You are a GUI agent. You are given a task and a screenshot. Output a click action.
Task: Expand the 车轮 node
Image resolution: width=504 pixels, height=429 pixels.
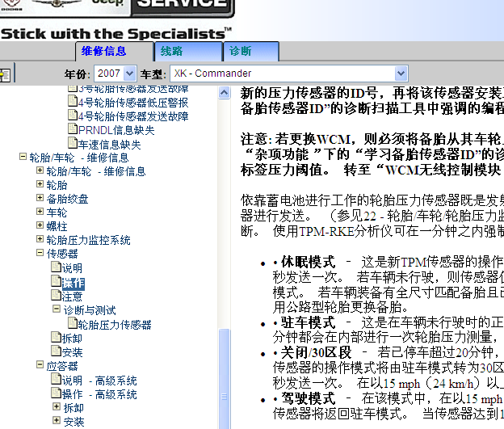tap(40, 212)
